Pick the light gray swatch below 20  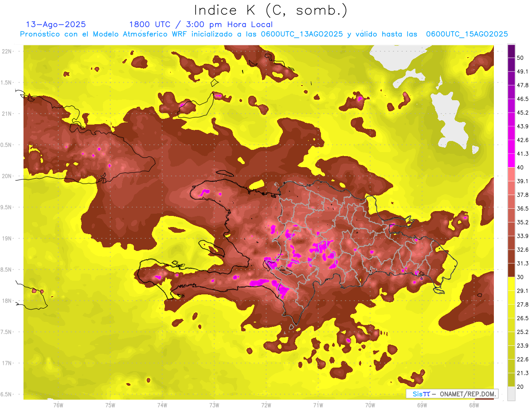(511, 393)
